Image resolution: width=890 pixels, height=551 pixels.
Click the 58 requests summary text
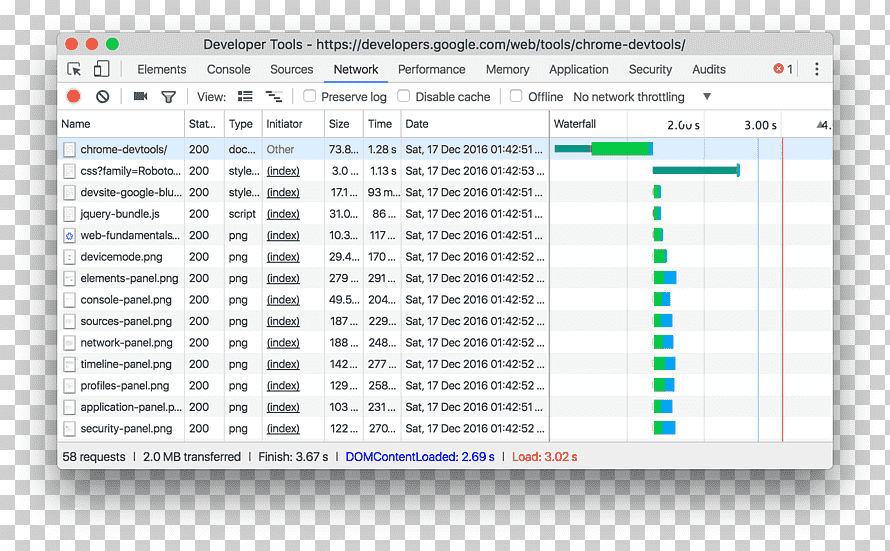click(x=94, y=457)
